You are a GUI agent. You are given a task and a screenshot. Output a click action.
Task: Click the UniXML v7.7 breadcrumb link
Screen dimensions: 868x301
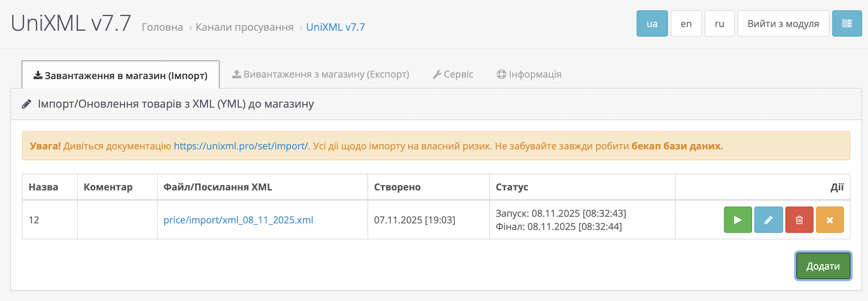point(335,27)
